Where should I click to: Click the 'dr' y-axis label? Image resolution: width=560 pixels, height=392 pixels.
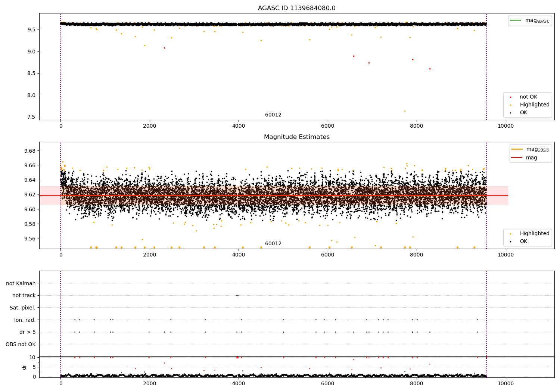[24, 367]
